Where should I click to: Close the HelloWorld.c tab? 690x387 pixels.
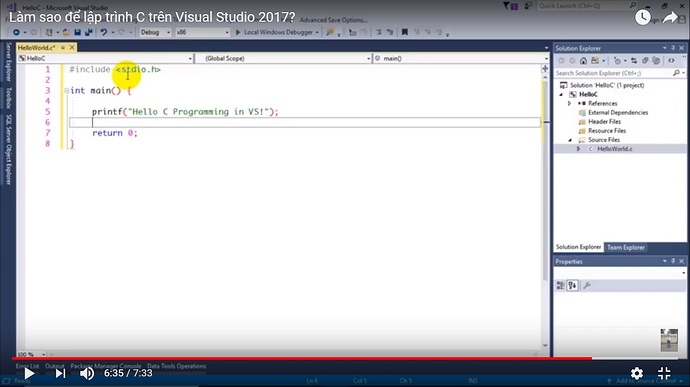(72, 48)
